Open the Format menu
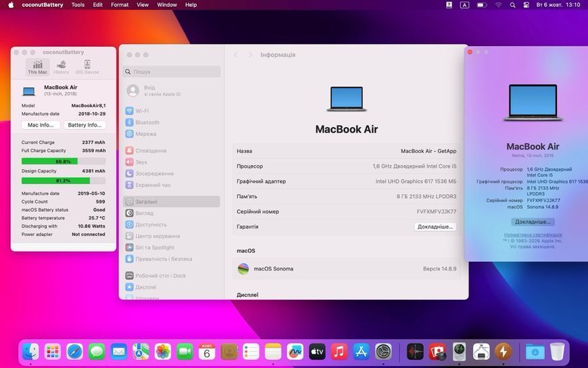Image resolution: width=588 pixels, height=368 pixels. pos(120,5)
